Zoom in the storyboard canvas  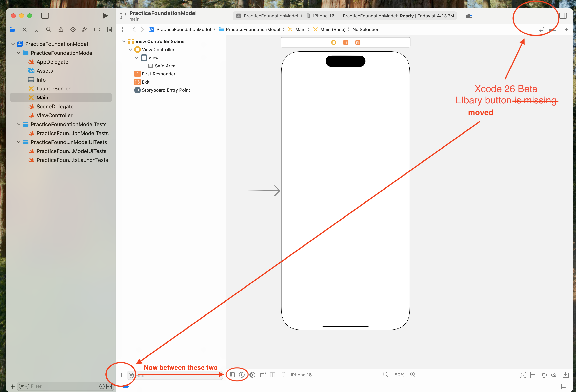click(x=413, y=375)
